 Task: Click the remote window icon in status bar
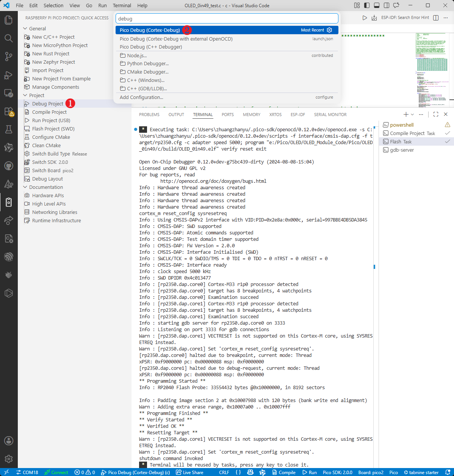click(x=6, y=472)
